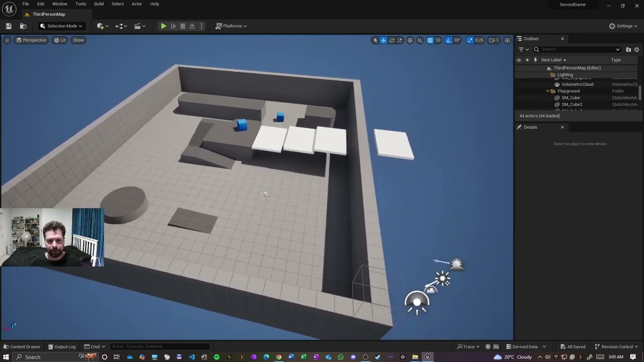Select SM_Cube2 in Outliner
This screenshot has height=362, width=644.
[572, 105]
